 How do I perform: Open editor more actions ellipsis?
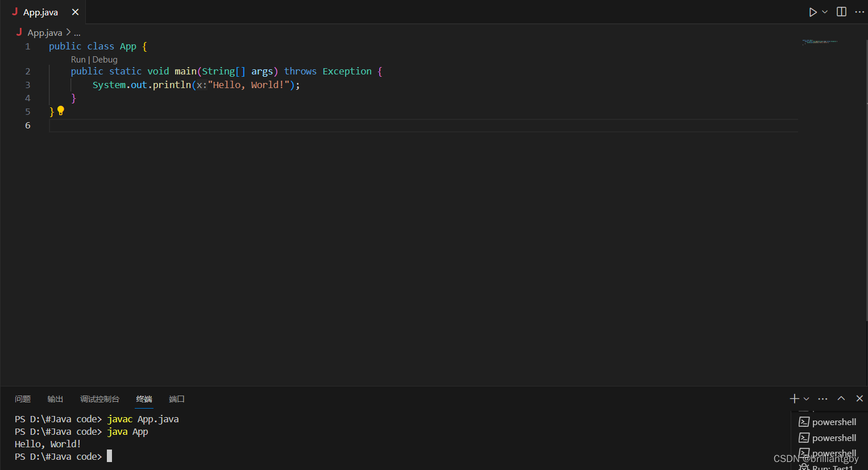tap(859, 11)
